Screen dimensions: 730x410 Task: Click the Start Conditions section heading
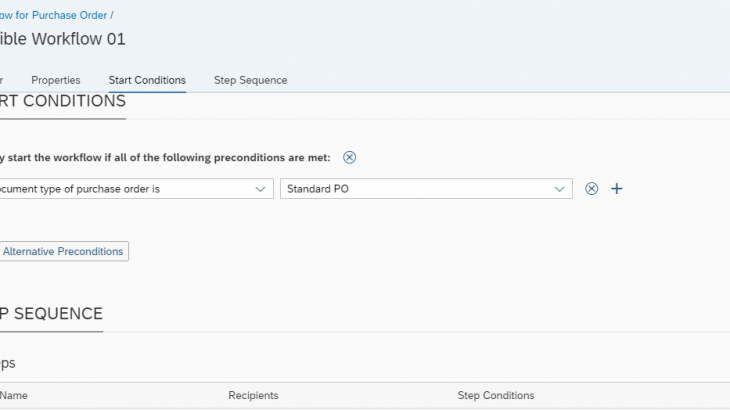coord(62,102)
